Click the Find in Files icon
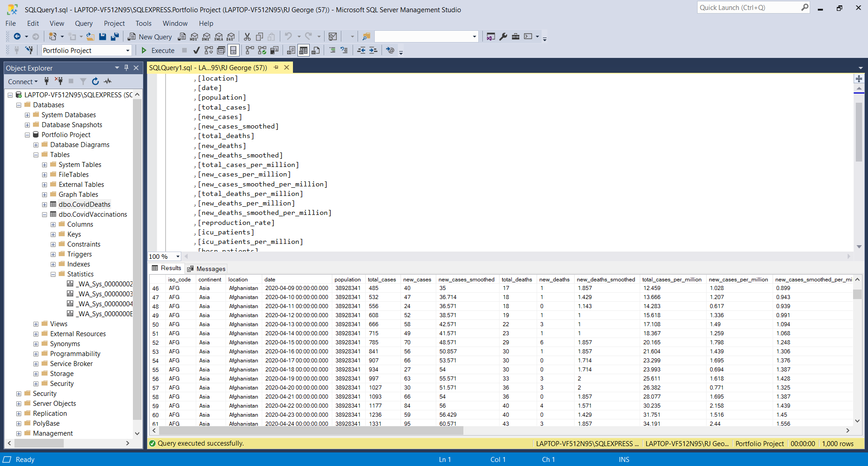The image size is (868, 466). coord(366,37)
